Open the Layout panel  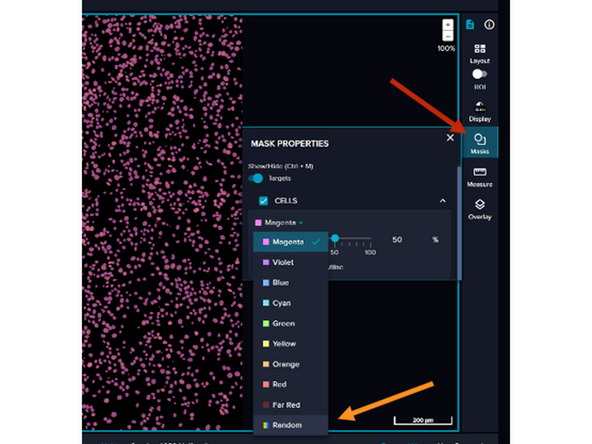(x=480, y=53)
